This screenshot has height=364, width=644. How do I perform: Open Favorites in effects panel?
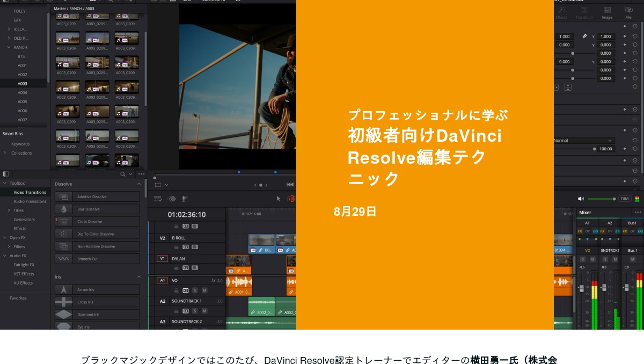18,298
